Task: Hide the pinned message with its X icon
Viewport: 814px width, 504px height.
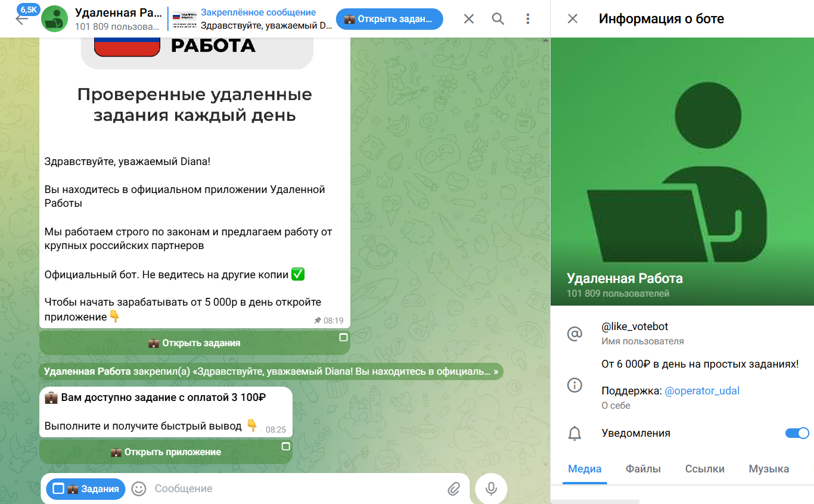Action: tap(469, 19)
